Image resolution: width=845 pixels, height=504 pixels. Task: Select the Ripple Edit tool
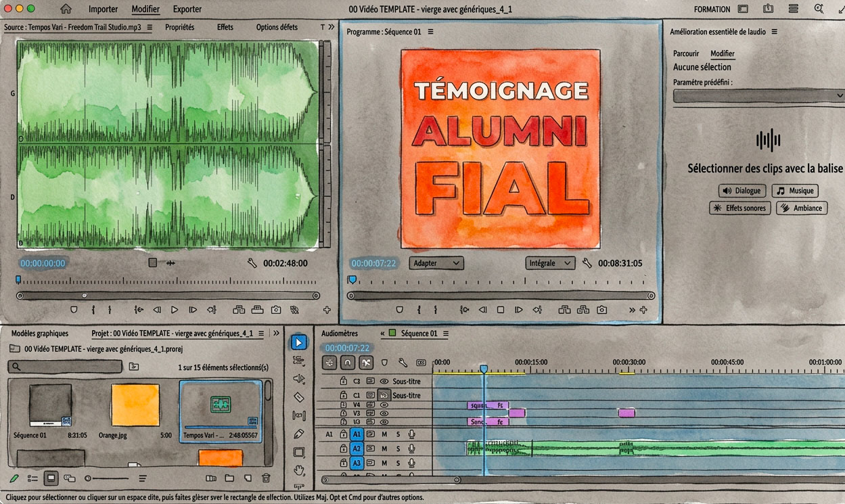(x=298, y=379)
